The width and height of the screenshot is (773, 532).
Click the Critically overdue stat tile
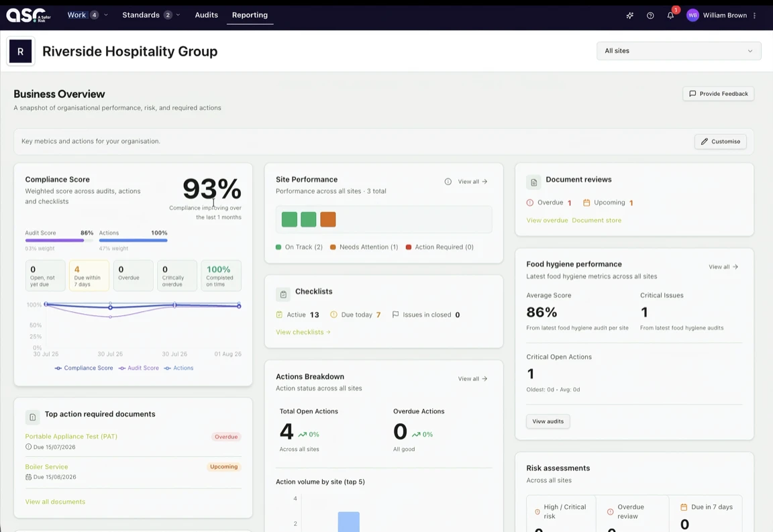(177, 276)
